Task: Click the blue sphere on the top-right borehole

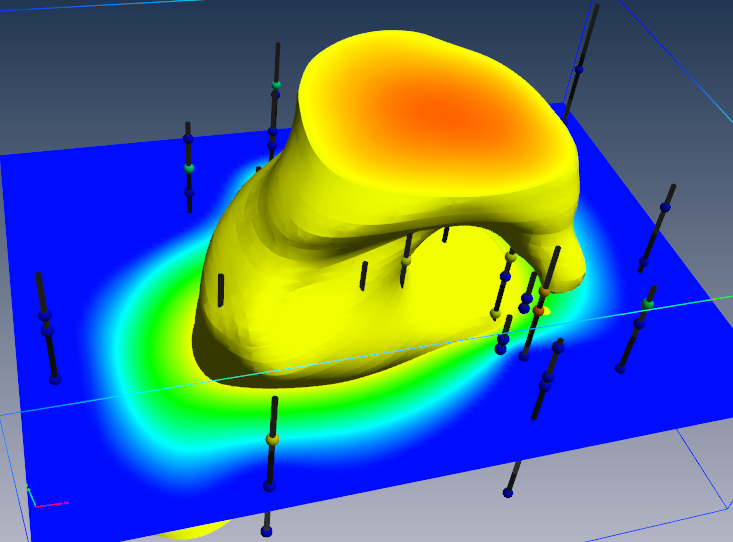Action: click(578, 69)
